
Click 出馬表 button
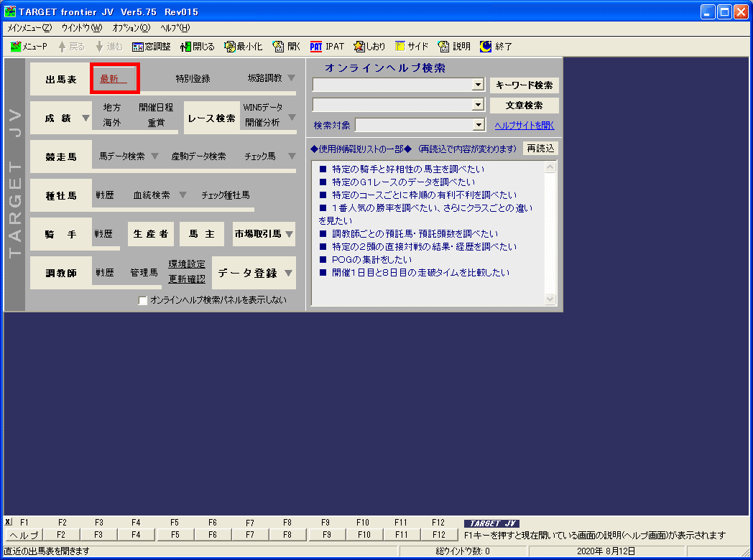[61, 80]
